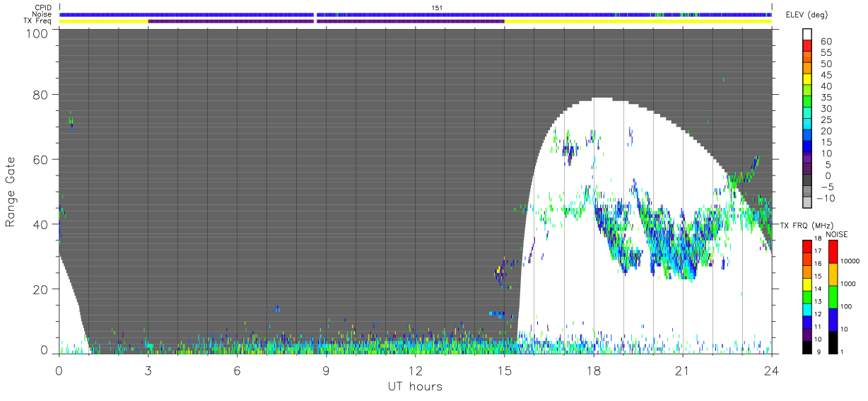The width and height of the screenshot is (868, 401).
Task: Select the white top swatch of ELEV colorbar
Action: pos(808,34)
